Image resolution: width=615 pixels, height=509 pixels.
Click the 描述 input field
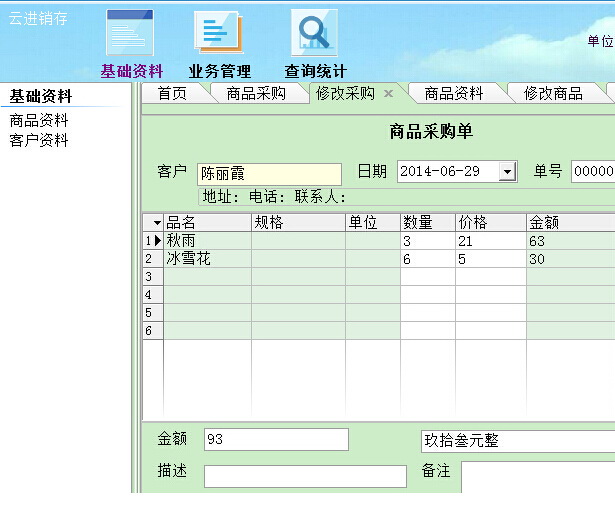(x=305, y=476)
